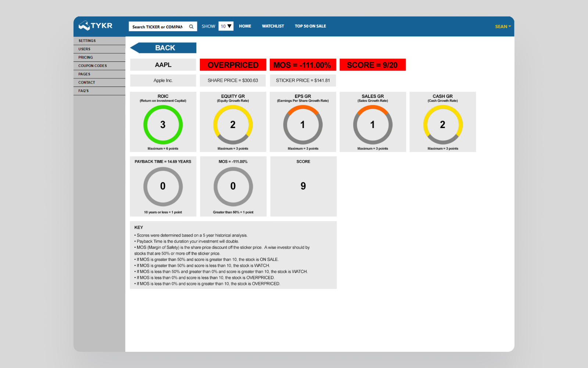The image size is (588, 368).
Task: Click the grey MOS gauge showing 0
Action: [233, 187]
